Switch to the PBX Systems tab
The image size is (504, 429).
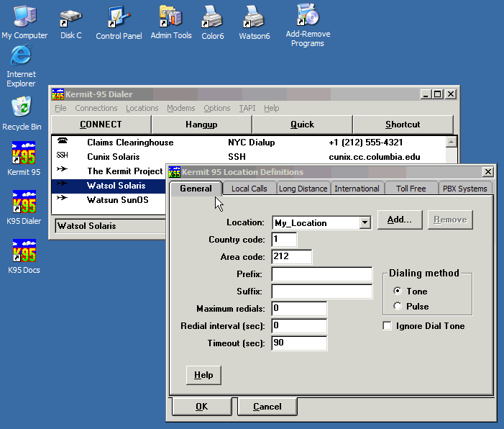[464, 189]
